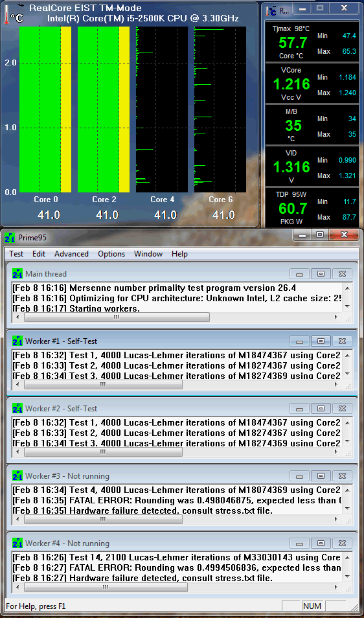Minimize the Worker #4 child window
Screen dimensions: 364x618
coord(299,543)
